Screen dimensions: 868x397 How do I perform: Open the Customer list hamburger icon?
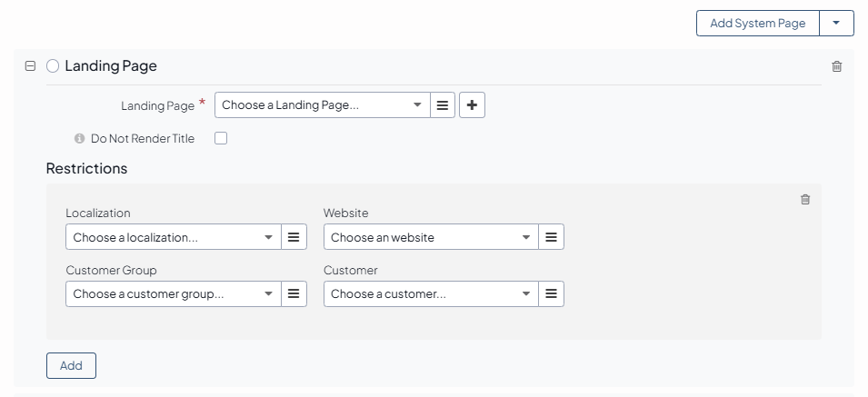click(551, 293)
